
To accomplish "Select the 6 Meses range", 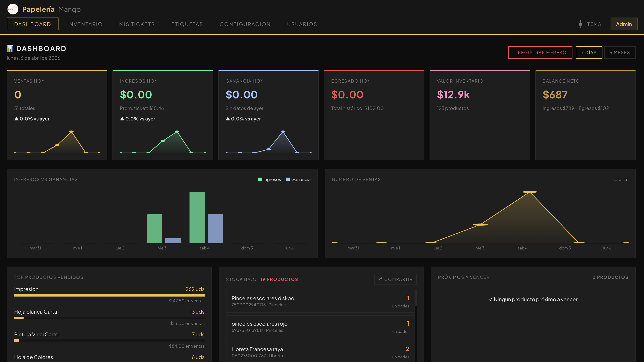I will 620,52.
